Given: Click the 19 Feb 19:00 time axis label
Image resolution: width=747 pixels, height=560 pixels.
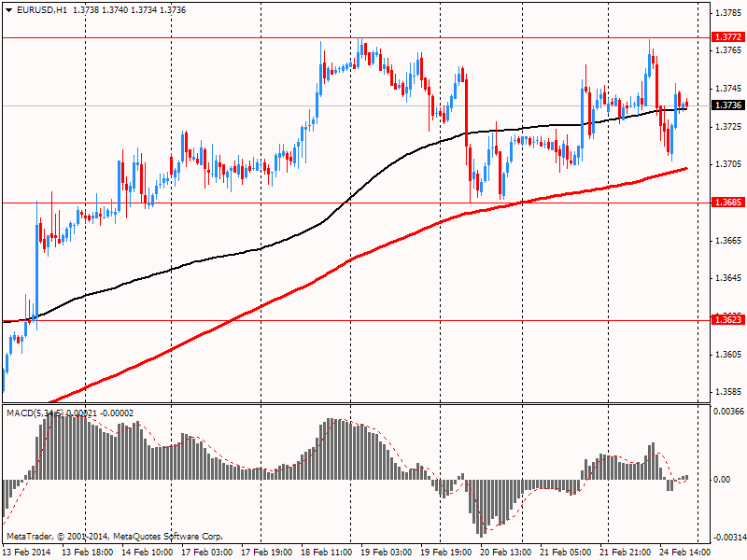Looking at the screenshot, I should click(446, 552).
